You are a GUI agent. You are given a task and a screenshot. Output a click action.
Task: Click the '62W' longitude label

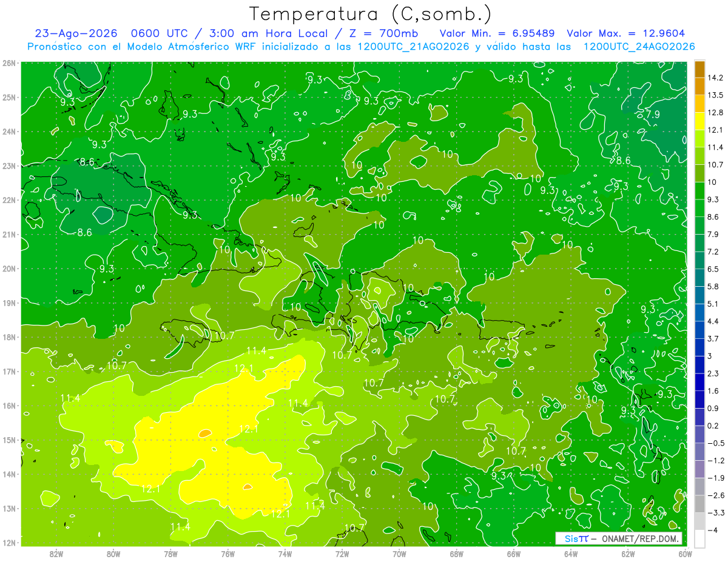point(628,554)
